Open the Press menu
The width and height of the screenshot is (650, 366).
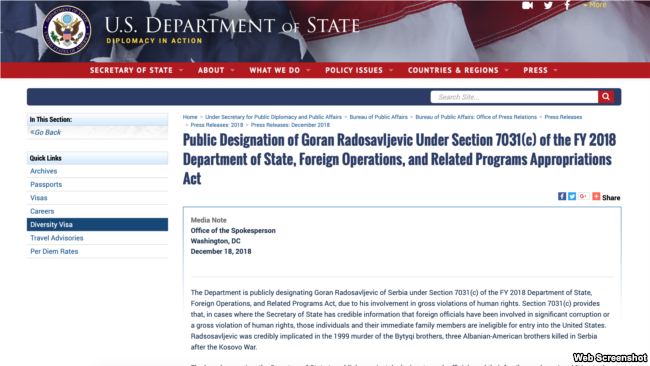540,70
